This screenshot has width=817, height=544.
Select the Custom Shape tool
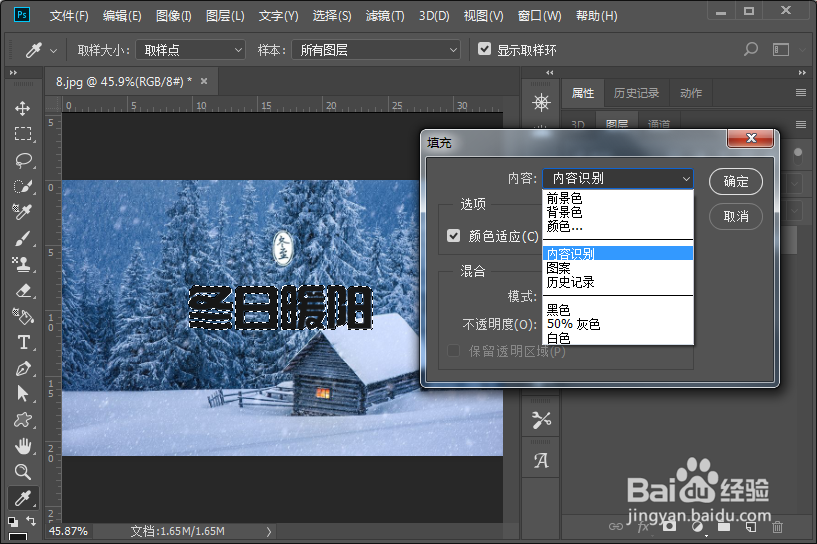point(22,420)
